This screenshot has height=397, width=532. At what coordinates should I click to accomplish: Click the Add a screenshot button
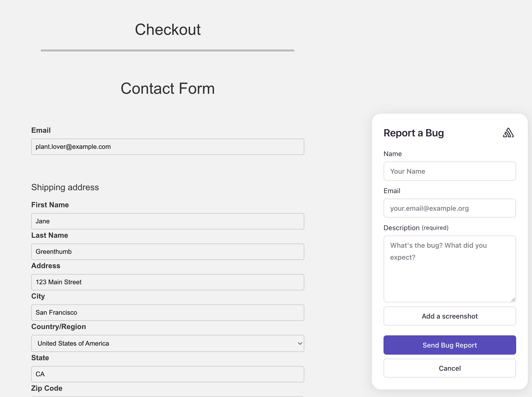point(449,316)
